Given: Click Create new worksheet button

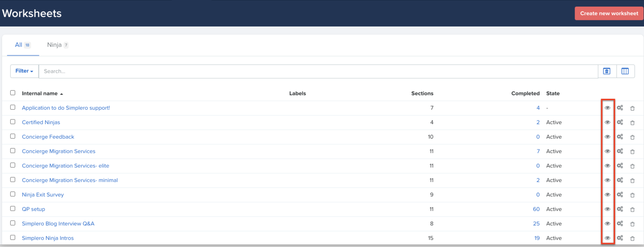Looking at the screenshot, I should tap(609, 13).
